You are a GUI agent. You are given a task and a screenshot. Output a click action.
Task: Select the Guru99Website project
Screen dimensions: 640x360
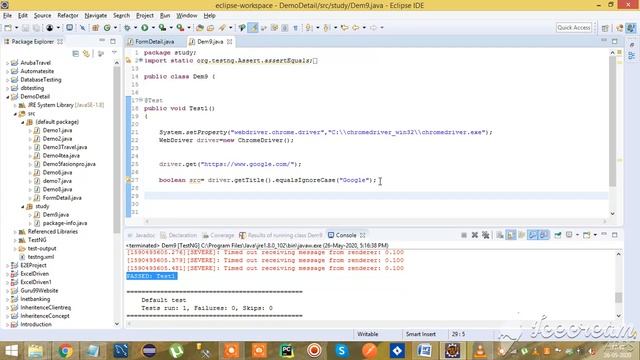click(x=39, y=291)
